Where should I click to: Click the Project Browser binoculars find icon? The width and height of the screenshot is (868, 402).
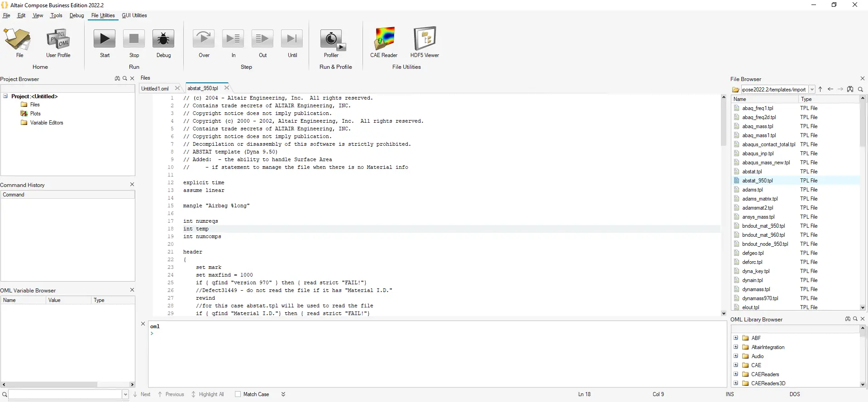118,78
